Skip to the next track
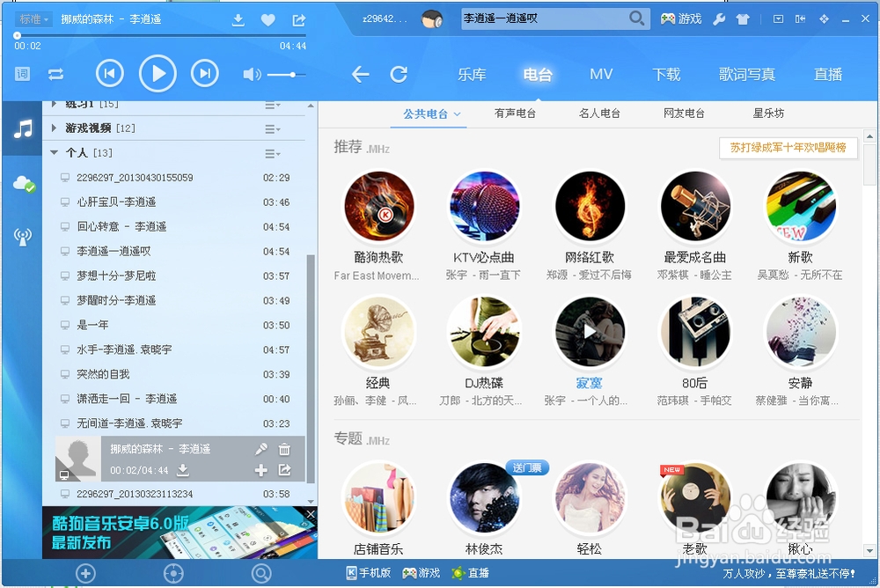The image size is (880, 588). click(205, 74)
